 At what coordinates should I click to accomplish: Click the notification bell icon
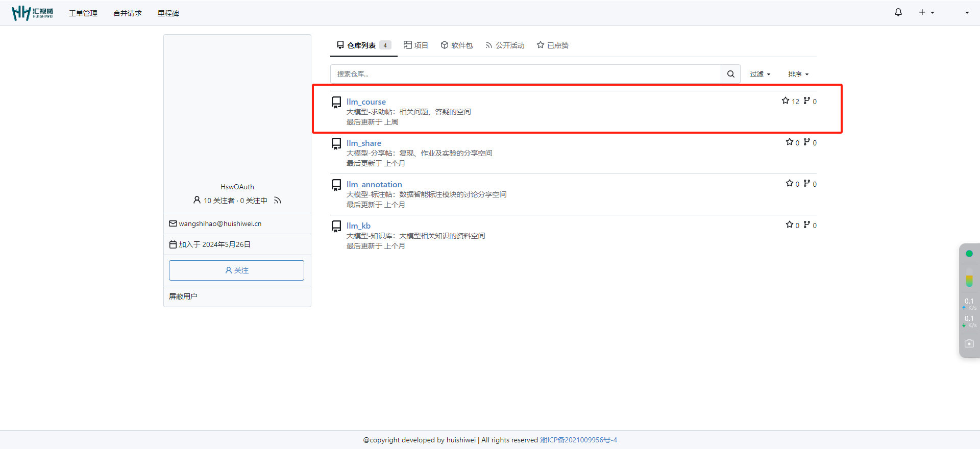(898, 12)
